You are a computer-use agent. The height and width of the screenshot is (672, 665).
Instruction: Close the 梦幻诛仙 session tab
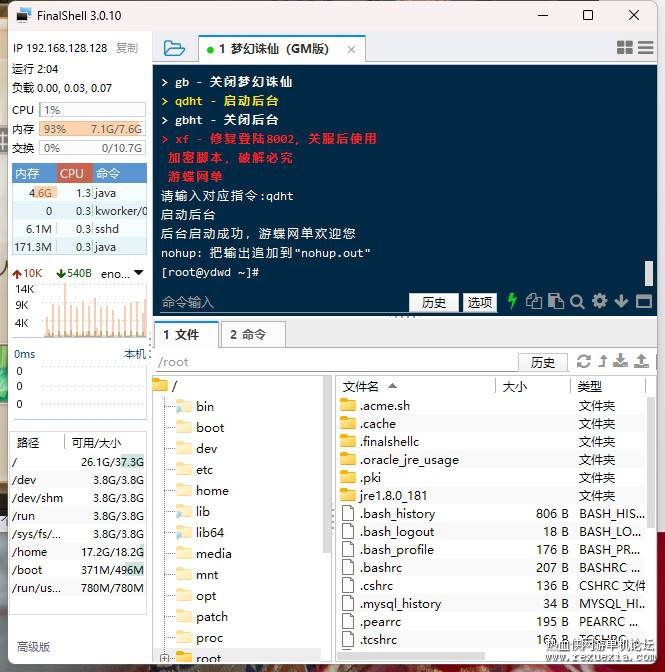pyautogui.click(x=351, y=50)
